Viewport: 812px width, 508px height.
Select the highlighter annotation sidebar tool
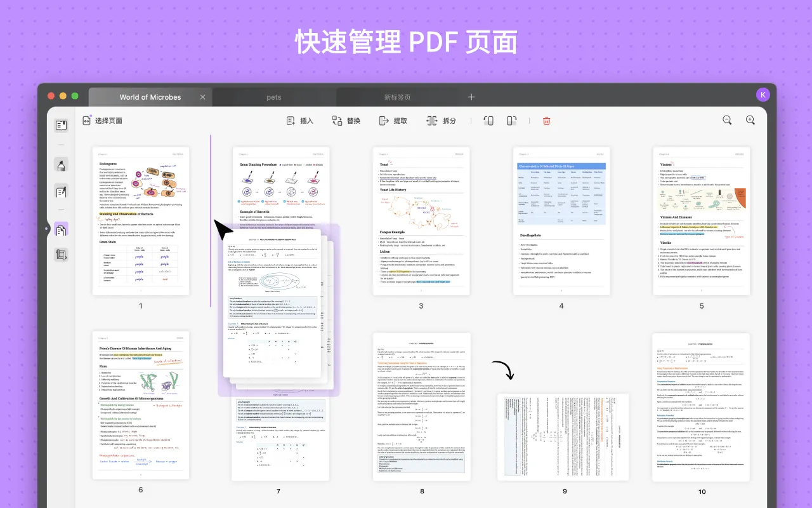click(x=61, y=166)
